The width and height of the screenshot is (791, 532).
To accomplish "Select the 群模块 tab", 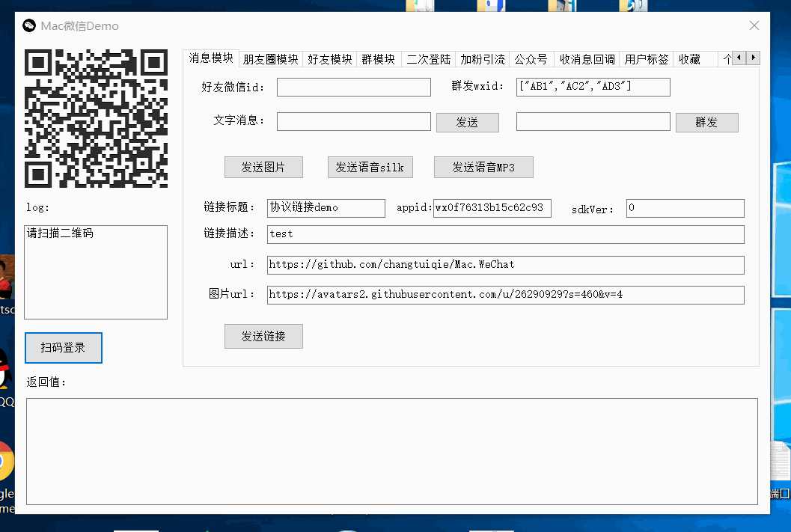I will click(x=379, y=60).
